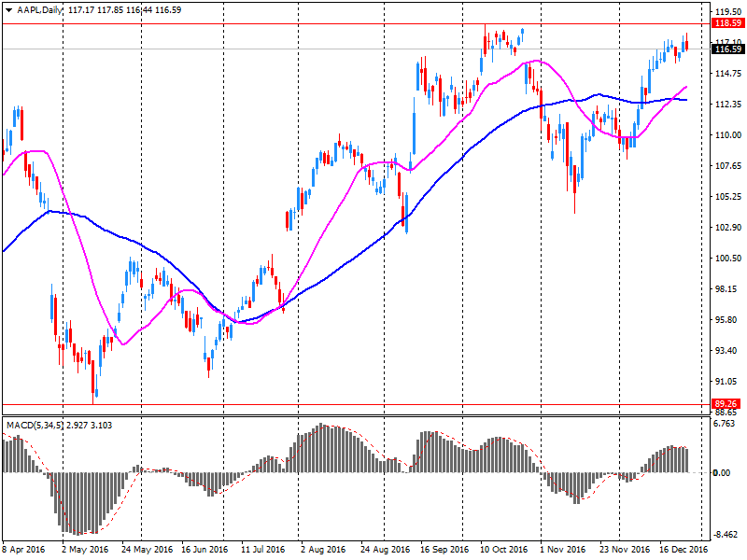Screen dimensions: 747x560
Task: Click the 16 Sep 2016 date label
Action: (443, 551)
